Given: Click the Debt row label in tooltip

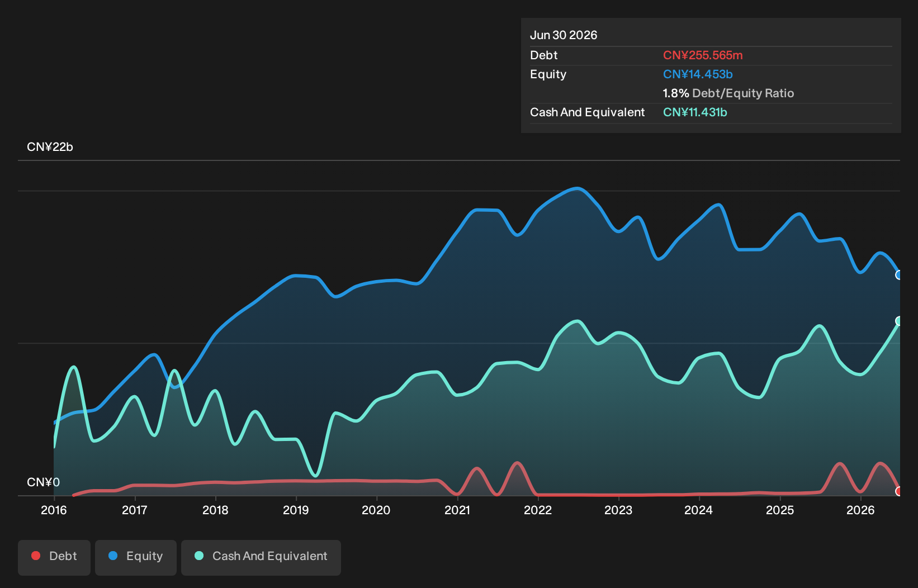Looking at the screenshot, I should coord(544,55).
